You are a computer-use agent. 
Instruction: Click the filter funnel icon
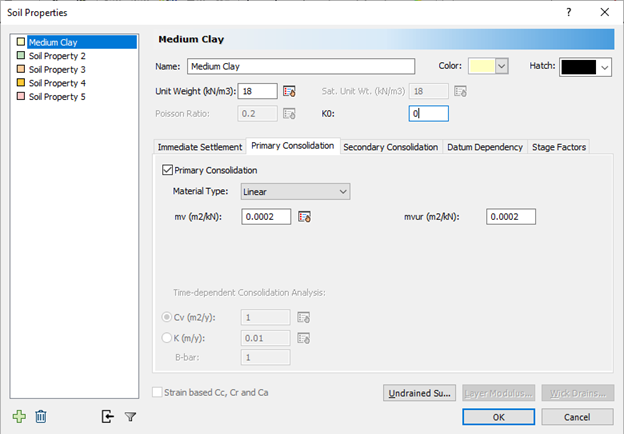pos(130,416)
